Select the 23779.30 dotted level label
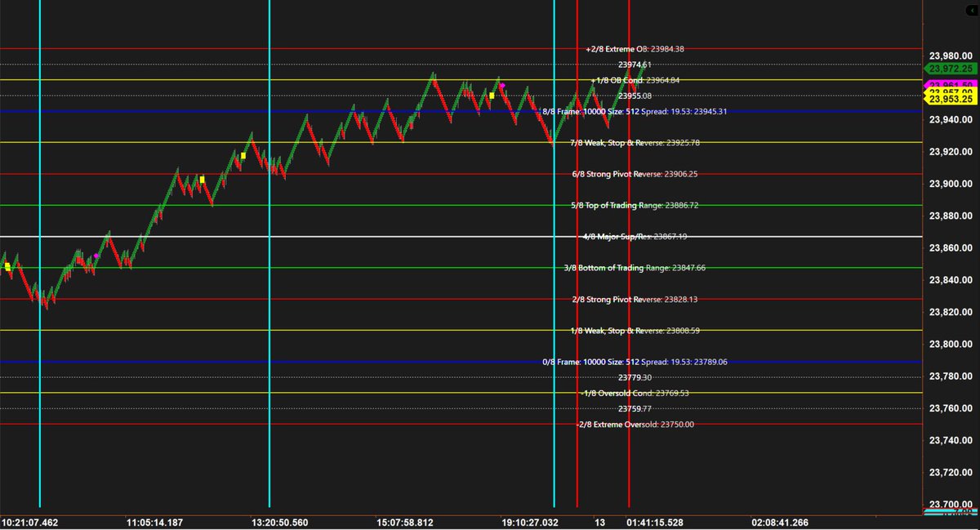 tap(635, 377)
